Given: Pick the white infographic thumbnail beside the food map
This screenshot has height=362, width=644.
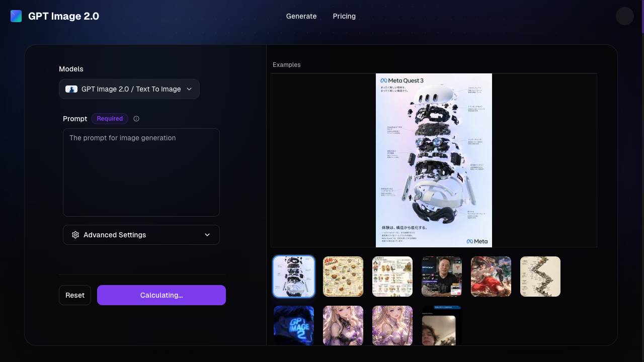Looking at the screenshot, I should pyautogui.click(x=392, y=277).
